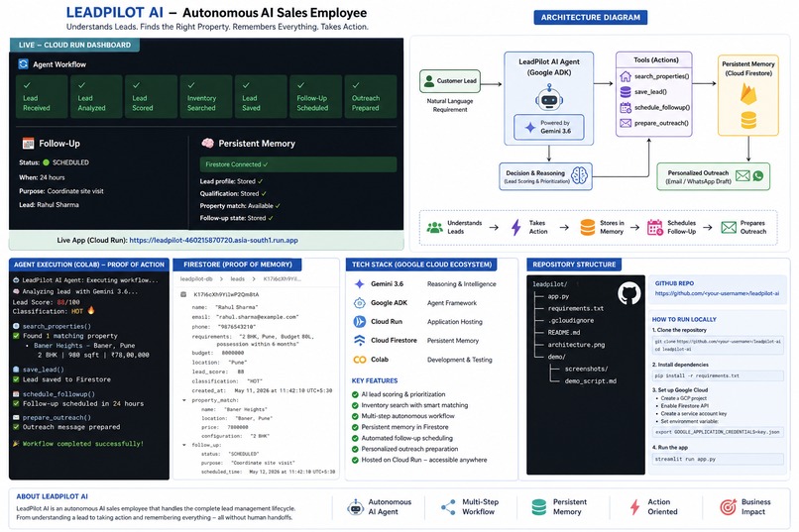Click the Colab icon in Tech Stack
Screen dimensions: 799x532
click(359, 360)
